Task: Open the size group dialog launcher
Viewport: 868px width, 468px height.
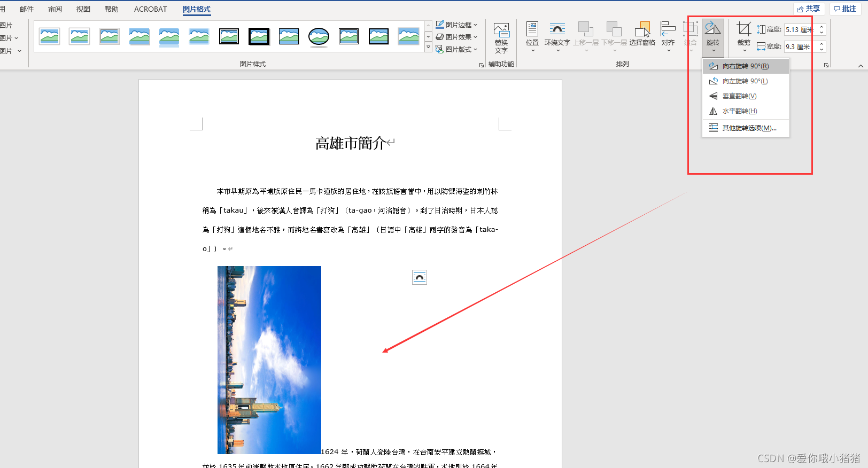Action: (x=826, y=65)
